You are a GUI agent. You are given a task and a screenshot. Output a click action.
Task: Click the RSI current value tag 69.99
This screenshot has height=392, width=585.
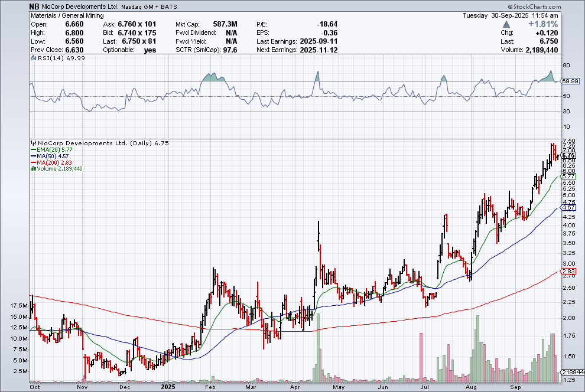click(570, 81)
